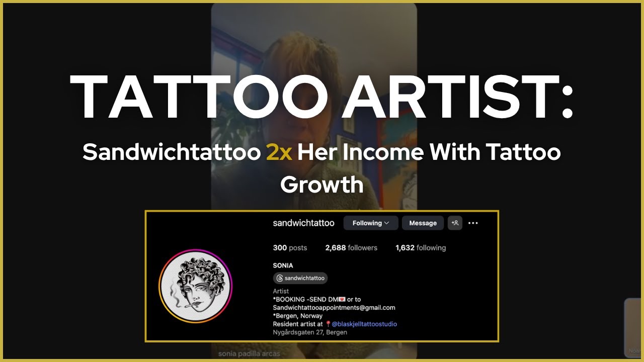Viewport: 644px width, 362px height.
Task: Click the love-letter emoji after SEND DM
Action: (x=342, y=300)
